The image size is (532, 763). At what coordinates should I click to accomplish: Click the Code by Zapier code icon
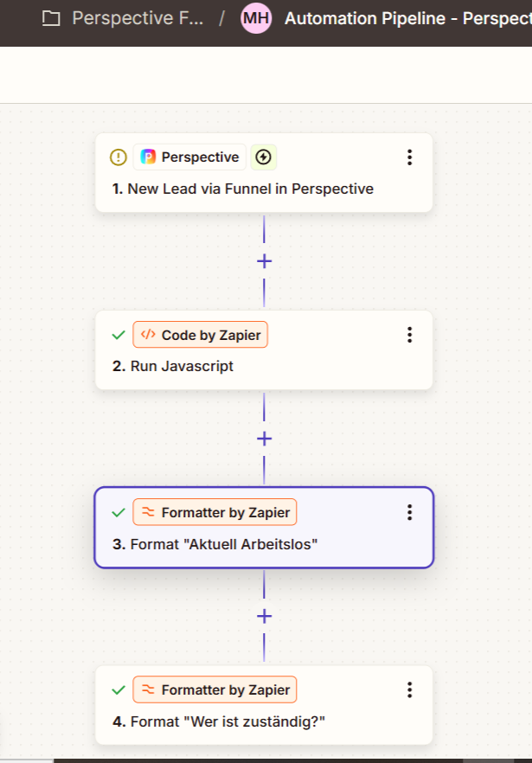click(148, 334)
